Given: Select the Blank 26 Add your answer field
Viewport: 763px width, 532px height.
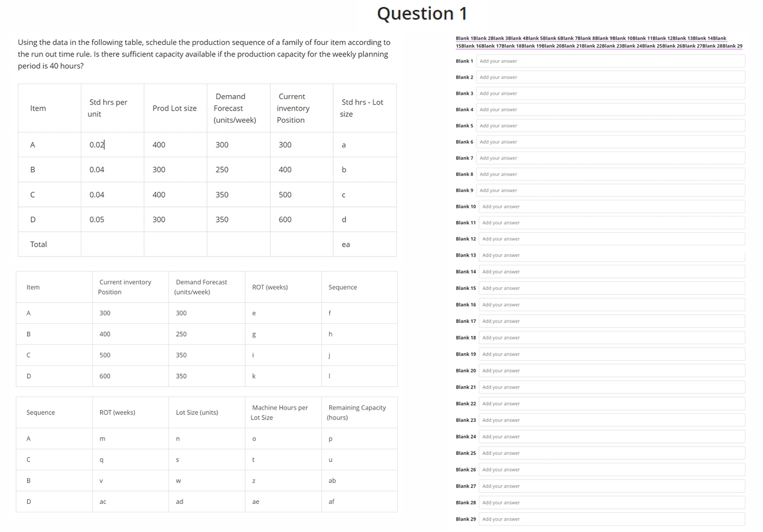Looking at the screenshot, I should click(x=611, y=469).
